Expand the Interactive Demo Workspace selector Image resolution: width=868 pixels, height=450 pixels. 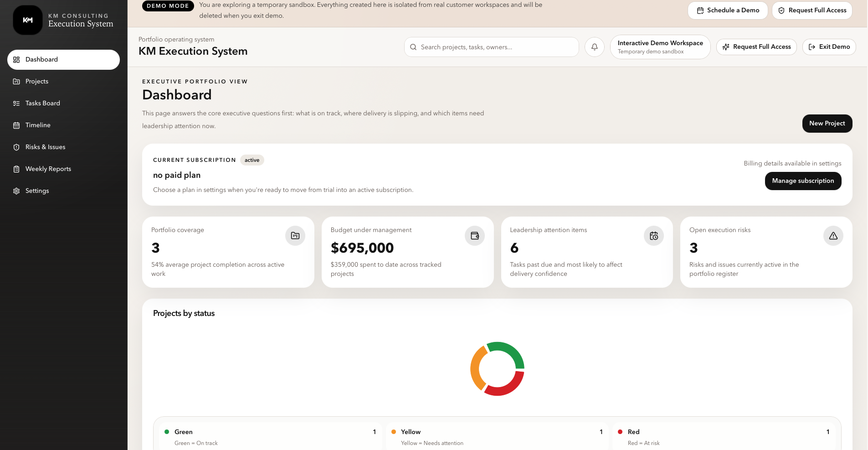[660, 47]
